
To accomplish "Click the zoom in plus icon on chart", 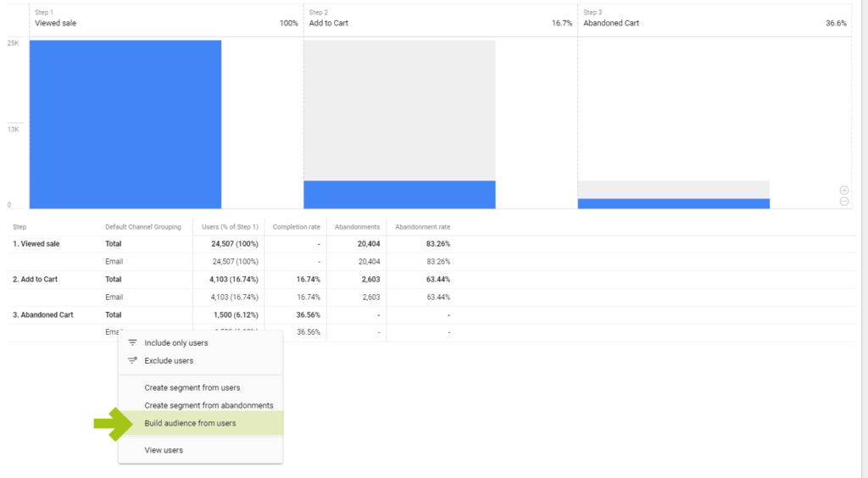I will (844, 191).
